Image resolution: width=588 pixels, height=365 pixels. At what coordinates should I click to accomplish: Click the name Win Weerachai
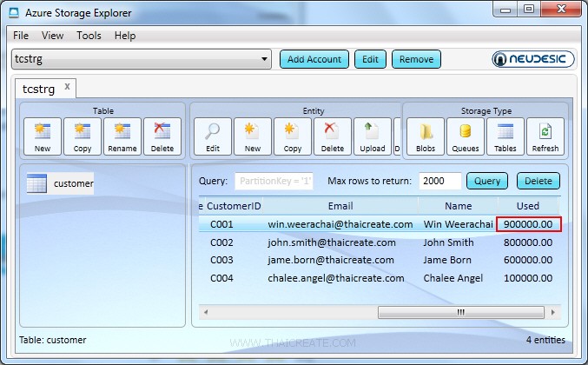(458, 224)
